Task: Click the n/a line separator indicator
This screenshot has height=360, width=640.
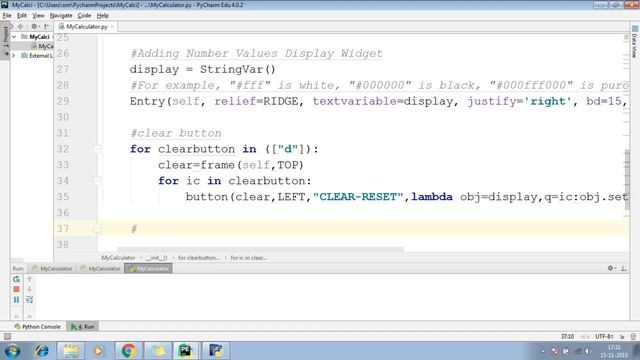Action: click(x=585, y=336)
